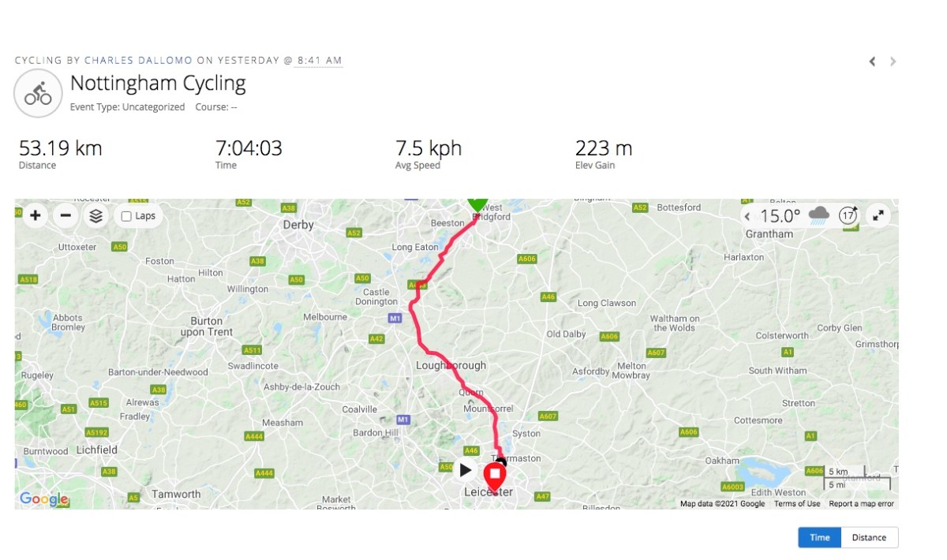Click the 8:41 AM timestamp link

point(318,60)
